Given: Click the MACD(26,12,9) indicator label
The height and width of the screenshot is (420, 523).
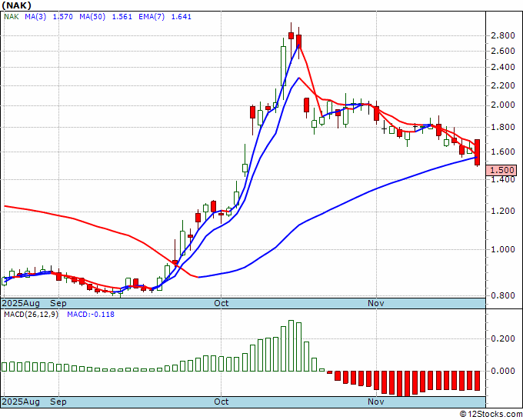Looking at the screenshot, I should pyautogui.click(x=31, y=315).
